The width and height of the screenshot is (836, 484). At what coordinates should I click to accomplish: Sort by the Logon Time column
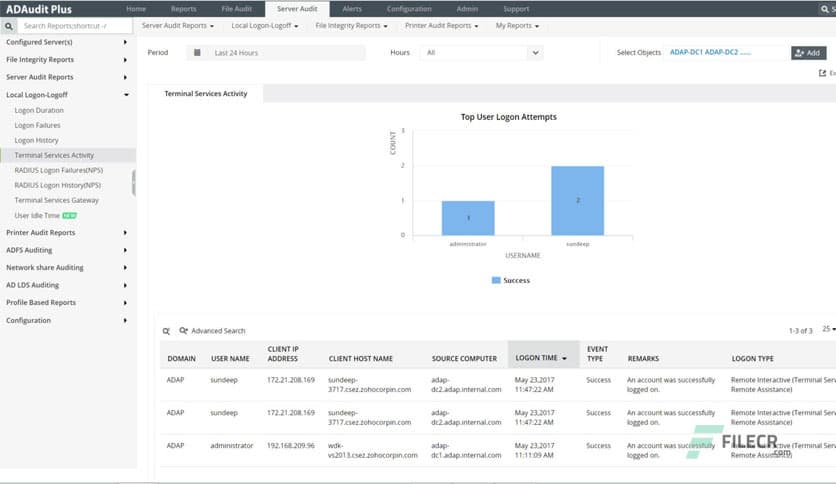[543, 354]
